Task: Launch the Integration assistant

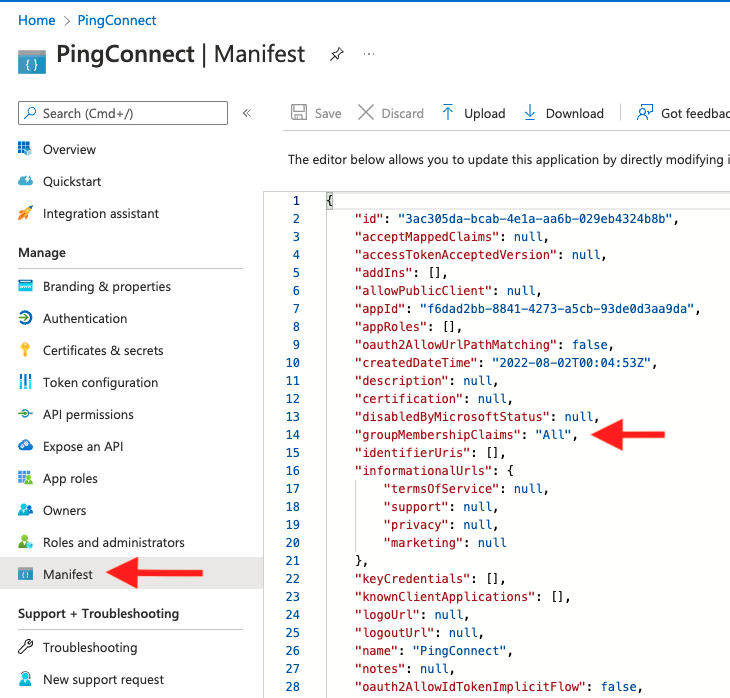Action: 100,214
